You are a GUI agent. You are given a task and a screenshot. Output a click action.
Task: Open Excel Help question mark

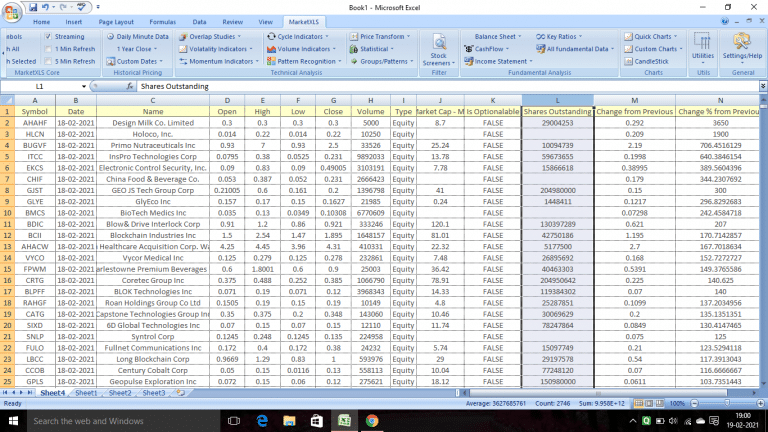[725, 22]
